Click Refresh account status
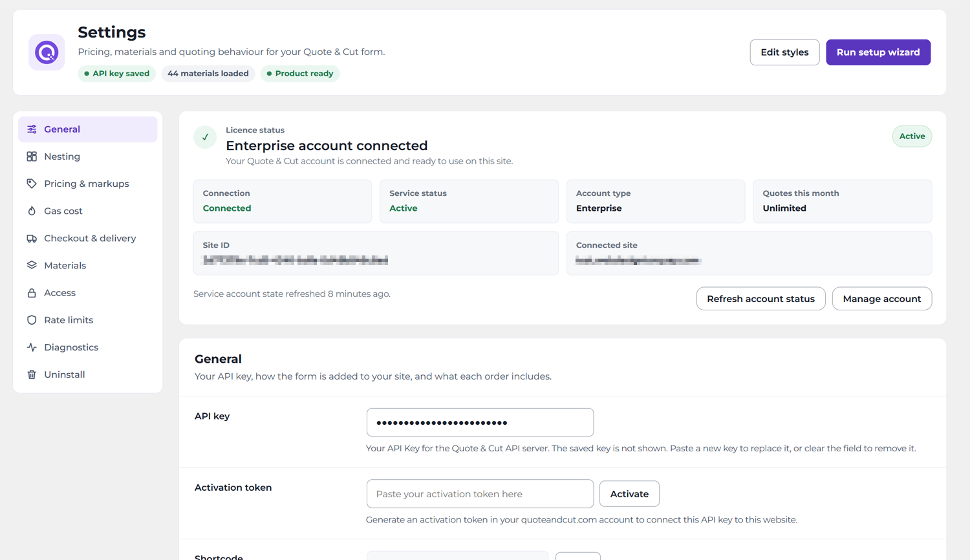 click(x=760, y=299)
